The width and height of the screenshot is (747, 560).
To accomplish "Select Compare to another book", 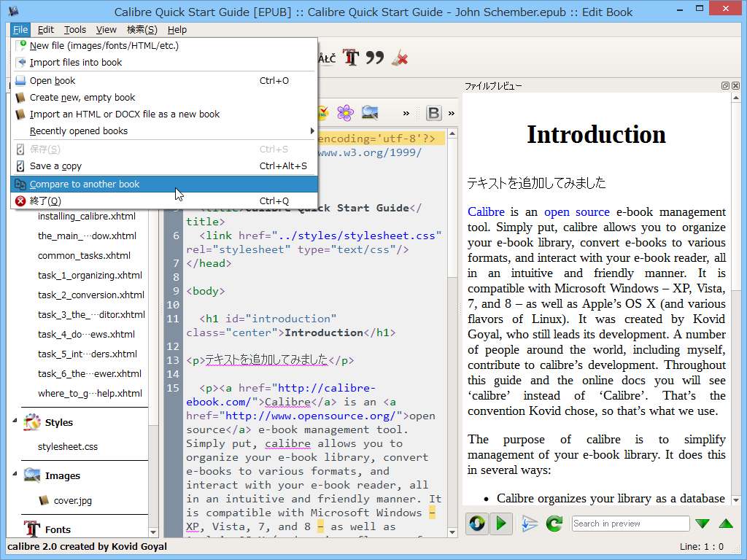I will click(164, 184).
